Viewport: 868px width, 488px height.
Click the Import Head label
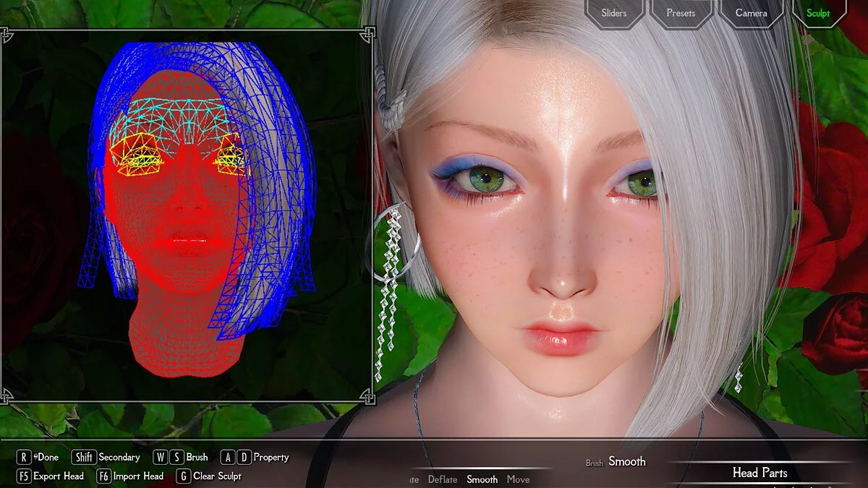tap(139, 476)
